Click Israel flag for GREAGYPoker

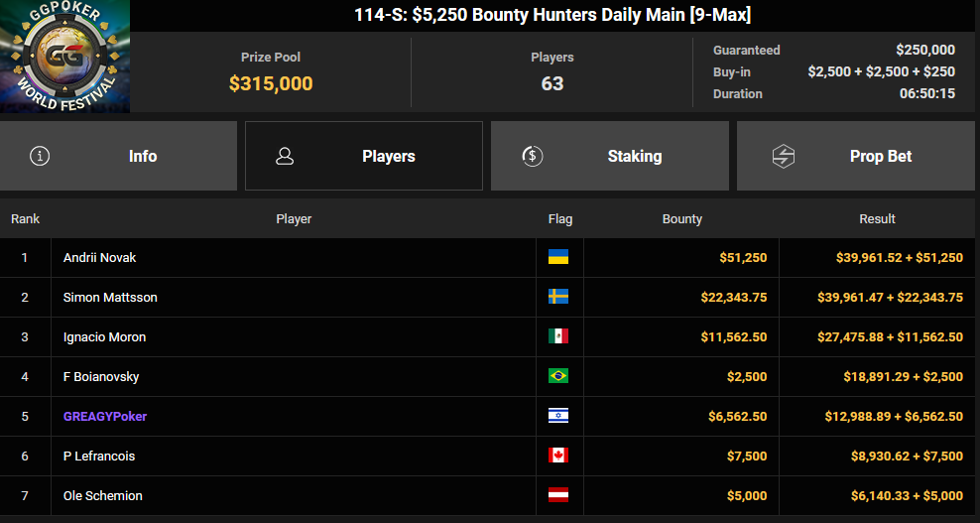point(558,416)
